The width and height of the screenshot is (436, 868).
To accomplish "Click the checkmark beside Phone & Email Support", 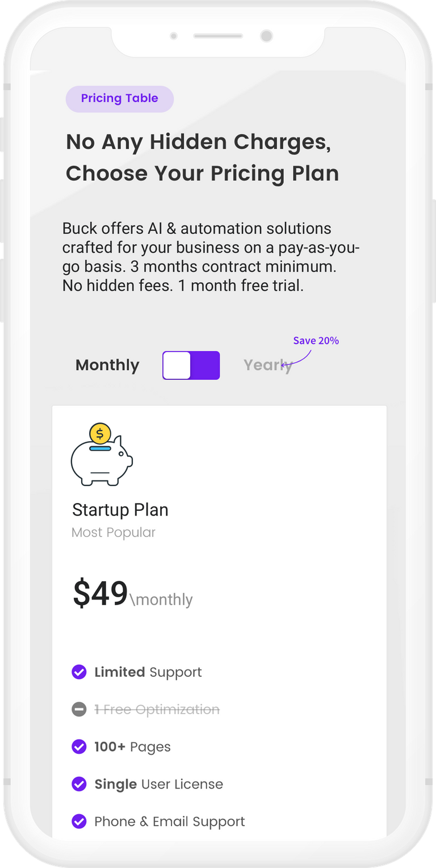I will [x=79, y=821].
